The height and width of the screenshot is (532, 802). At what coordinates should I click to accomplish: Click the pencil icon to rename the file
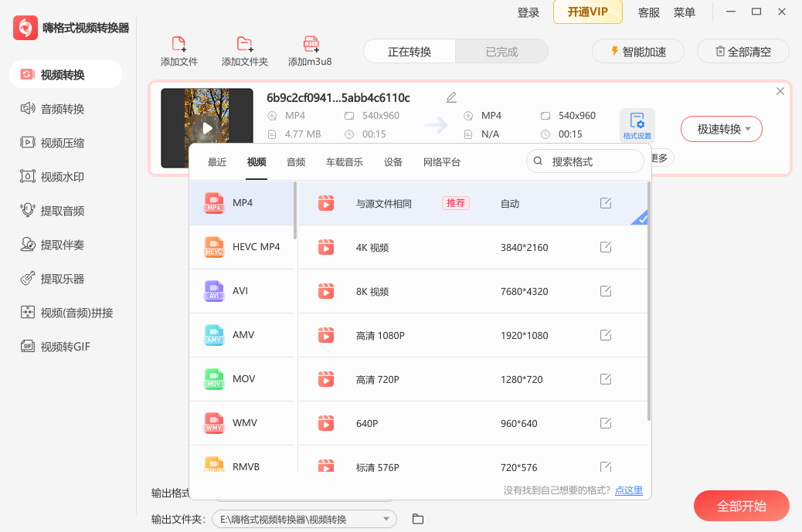(x=451, y=97)
